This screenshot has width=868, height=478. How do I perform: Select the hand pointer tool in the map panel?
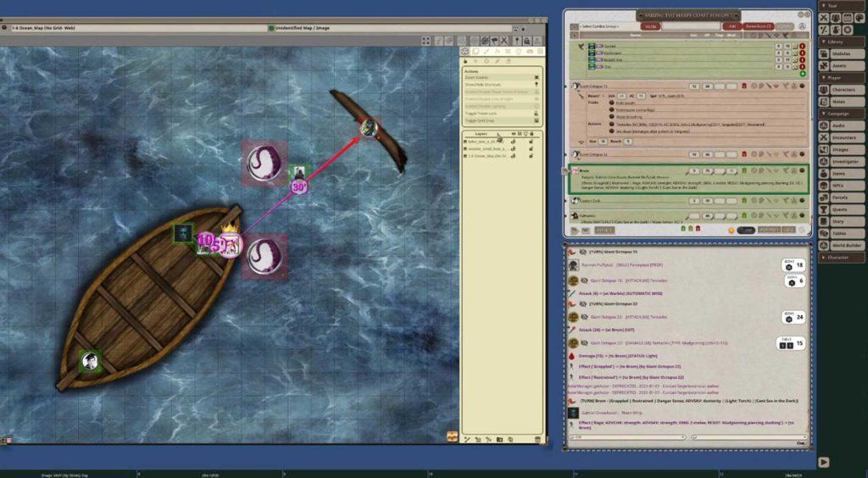(465, 61)
